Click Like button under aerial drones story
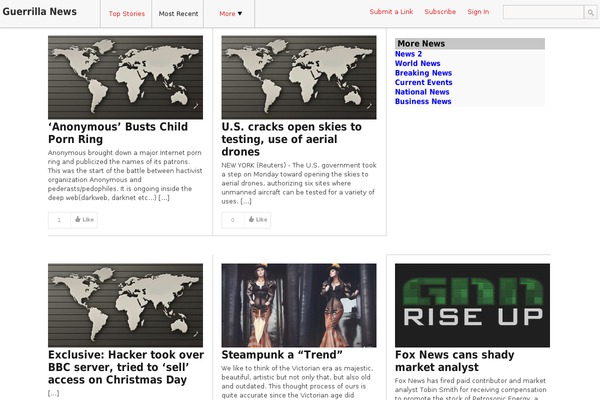Image resolution: width=600 pixels, height=400 pixels. (x=258, y=220)
